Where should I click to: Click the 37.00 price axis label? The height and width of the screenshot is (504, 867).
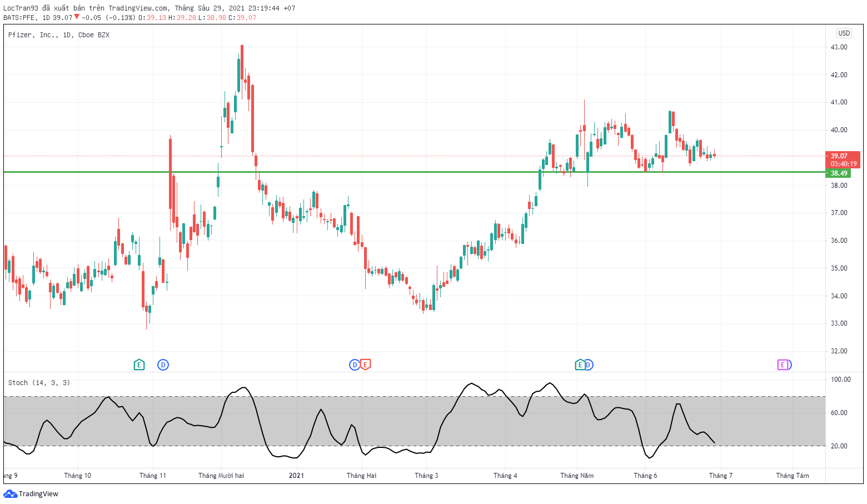(839, 213)
